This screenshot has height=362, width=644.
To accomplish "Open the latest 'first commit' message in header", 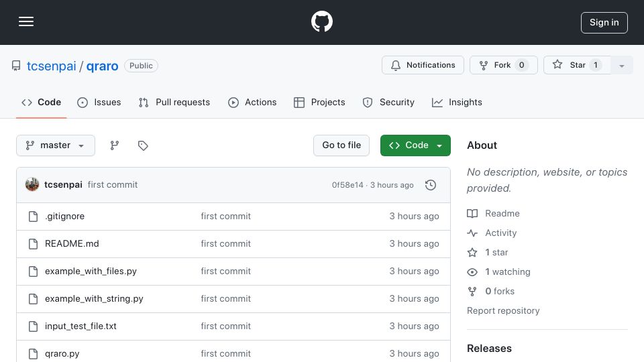I will click(113, 185).
